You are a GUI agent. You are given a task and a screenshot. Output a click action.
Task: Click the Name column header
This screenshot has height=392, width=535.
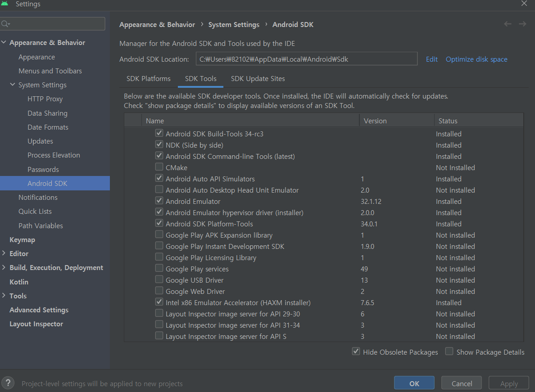(x=250, y=121)
